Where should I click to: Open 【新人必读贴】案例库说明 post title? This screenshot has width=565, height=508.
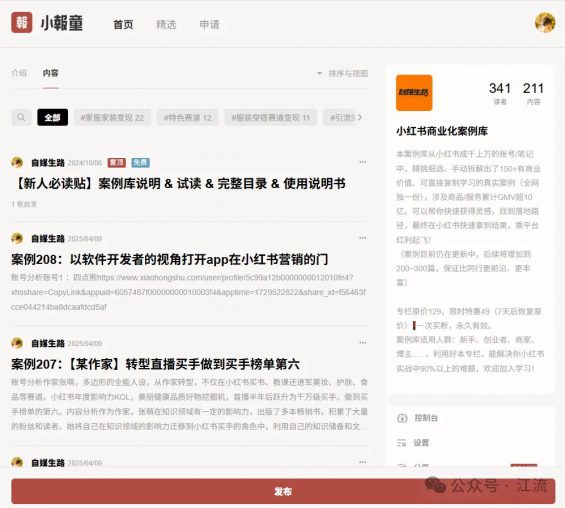(x=179, y=184)
